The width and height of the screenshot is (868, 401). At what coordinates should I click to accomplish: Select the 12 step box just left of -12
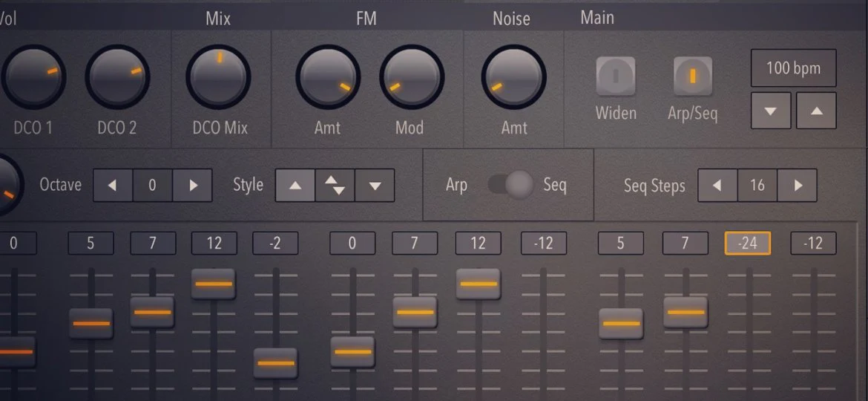[479, 243]
